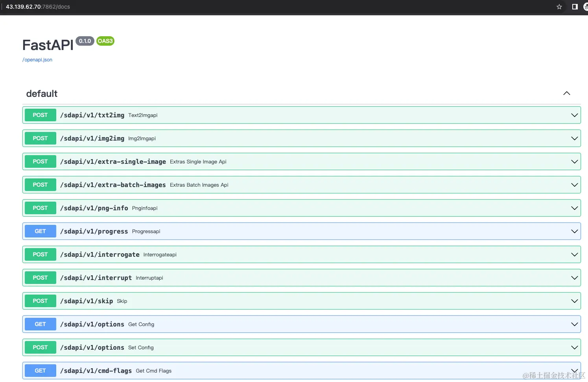588x382 pixels.
Task: Expand the extra-single-image endpoint chevron
Action: click(x=574, y=161)
